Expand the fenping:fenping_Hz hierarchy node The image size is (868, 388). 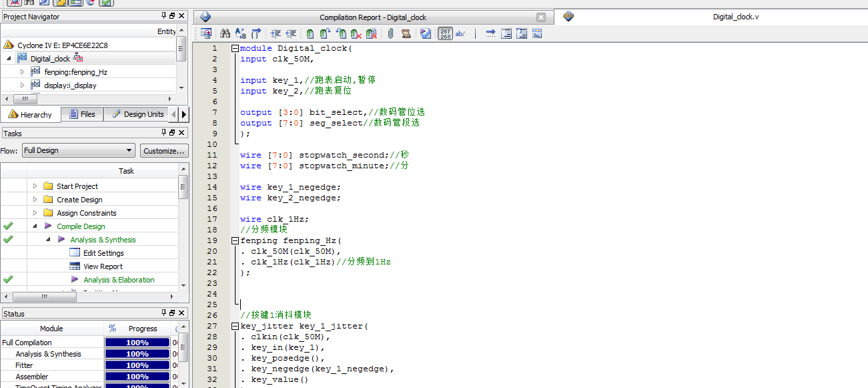tap(22, 72)
